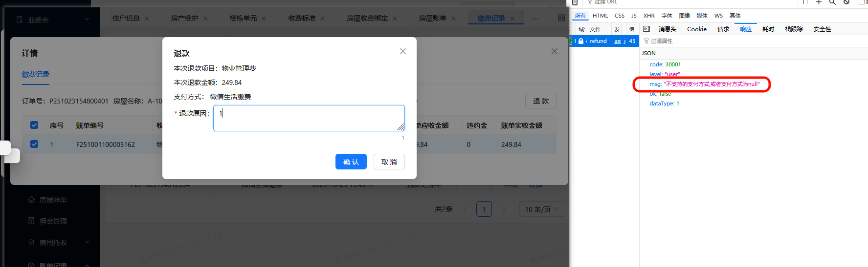868x267 pixels.
Task: Click the axi initiator link
Action: point(618,41)
